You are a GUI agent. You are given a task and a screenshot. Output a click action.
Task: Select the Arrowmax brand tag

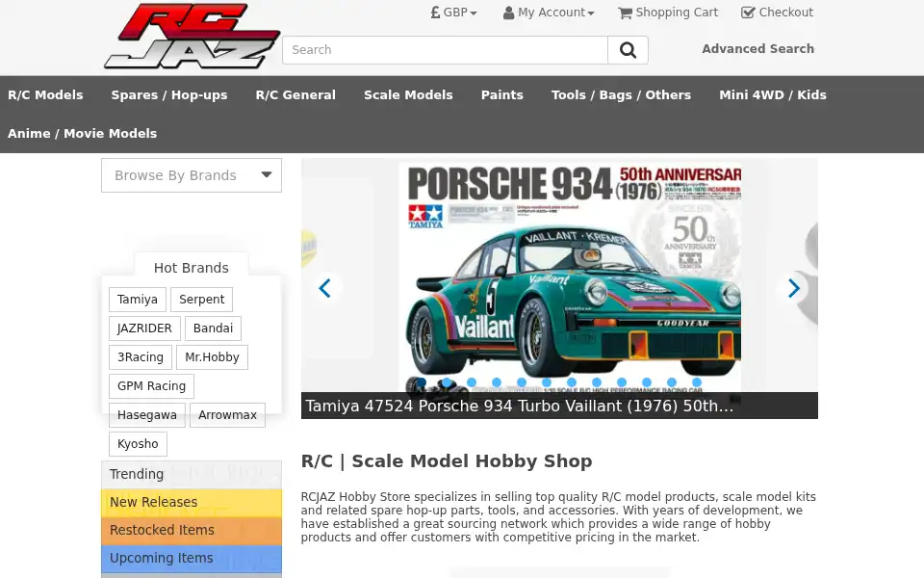[227, 414]
